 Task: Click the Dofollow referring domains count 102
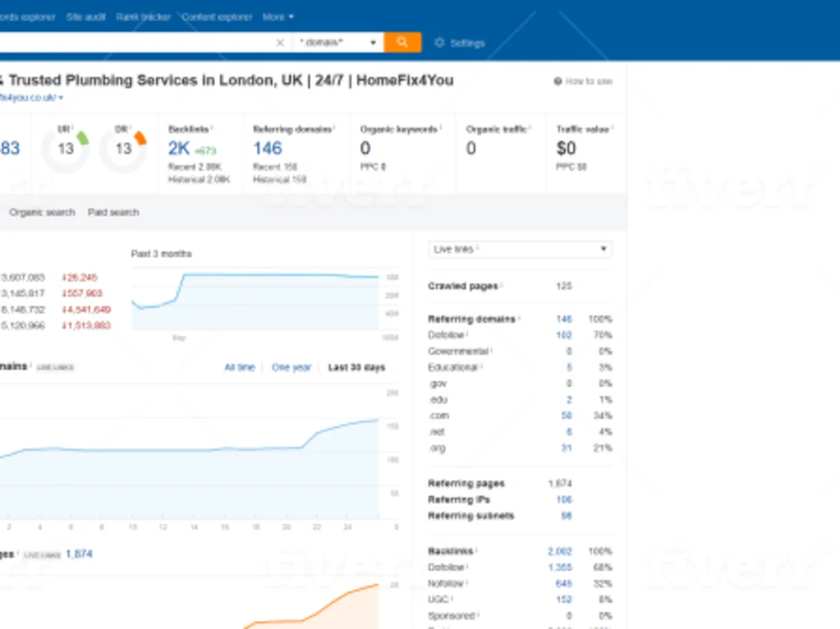[564, 335]
